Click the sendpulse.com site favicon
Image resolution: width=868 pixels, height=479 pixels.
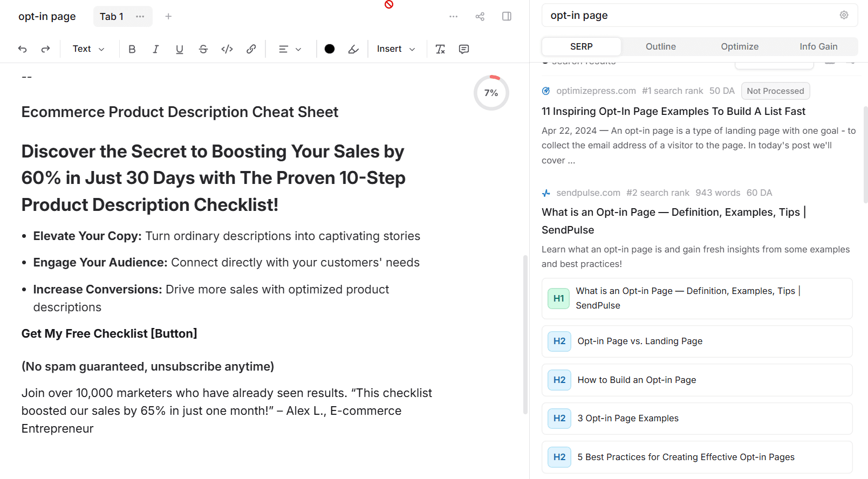pos(546,193)
